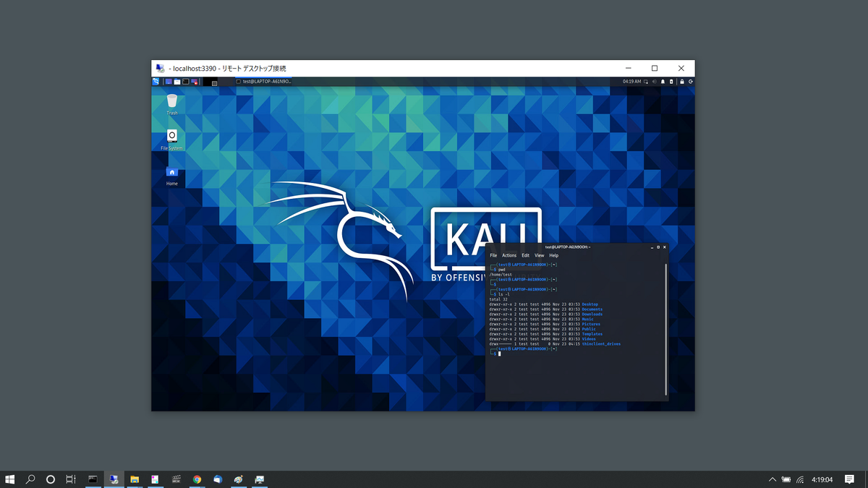Click 'Documents' in ls output
This screenshot has width=868, height=488.
coord(592,309)
